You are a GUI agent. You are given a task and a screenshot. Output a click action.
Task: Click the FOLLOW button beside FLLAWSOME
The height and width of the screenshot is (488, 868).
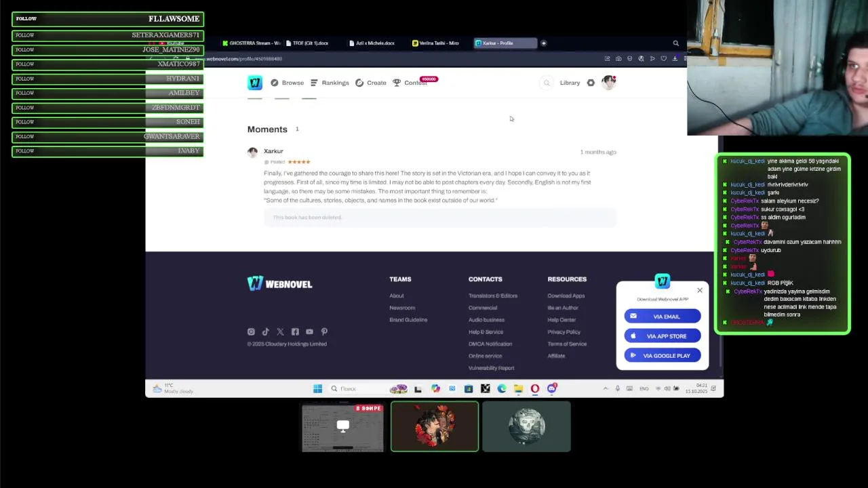26,19
